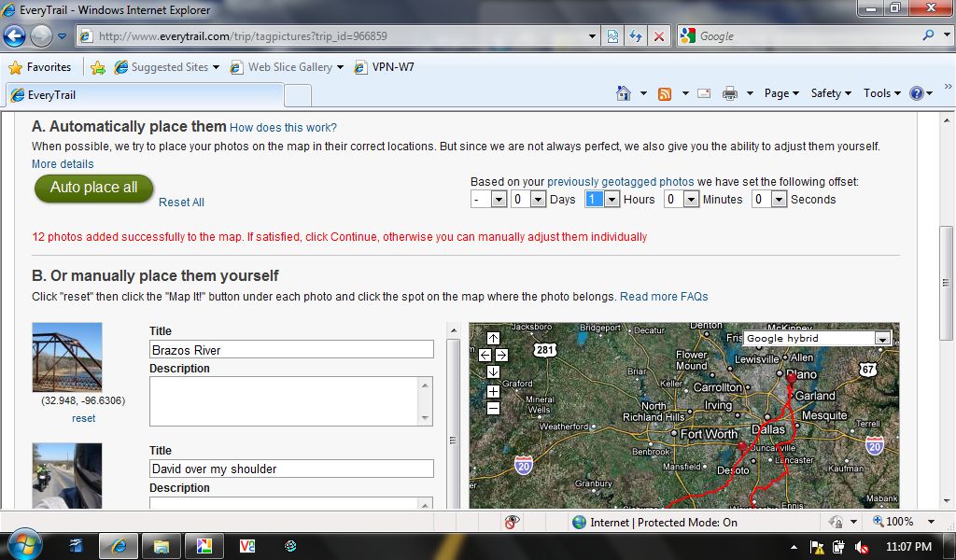
Task: Open the Windows Start menu orb
Action: pos(23,544)
